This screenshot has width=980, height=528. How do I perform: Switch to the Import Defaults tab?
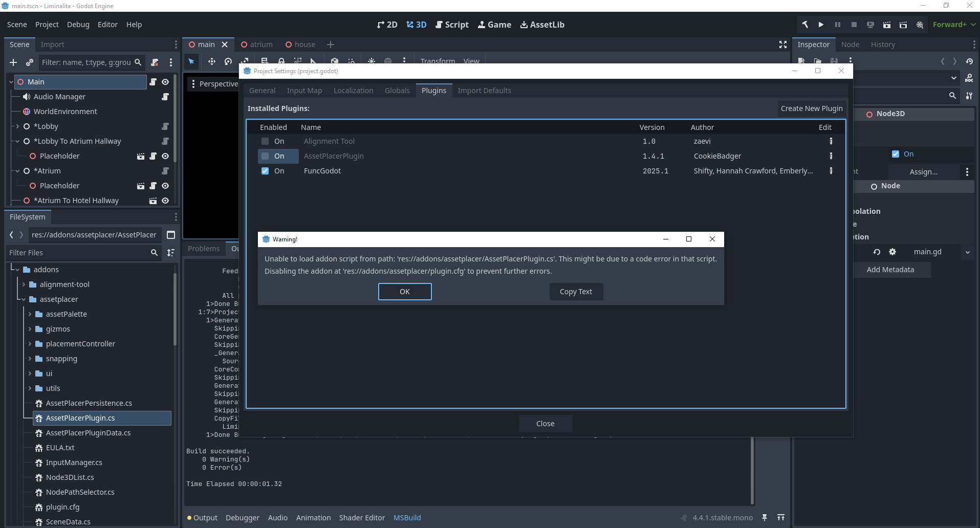(484, 91)
